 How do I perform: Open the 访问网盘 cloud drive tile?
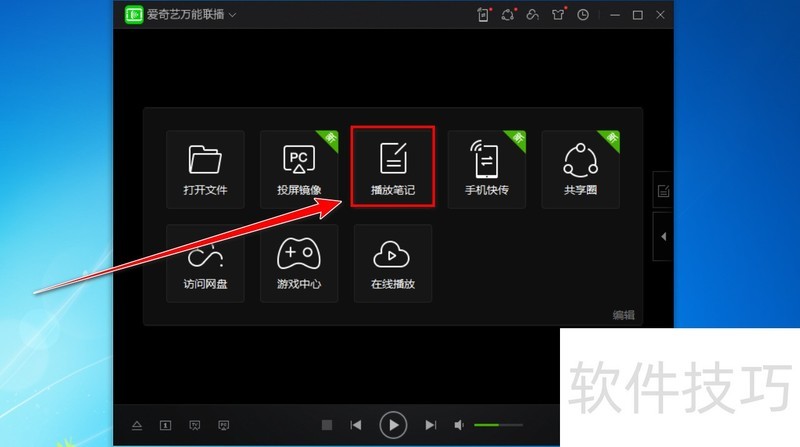[205, 263]
